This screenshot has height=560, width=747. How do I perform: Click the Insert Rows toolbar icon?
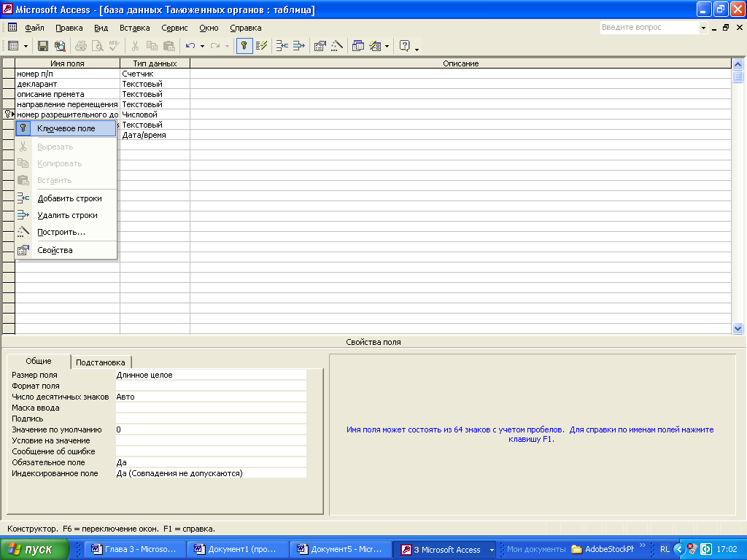[282, 46]
